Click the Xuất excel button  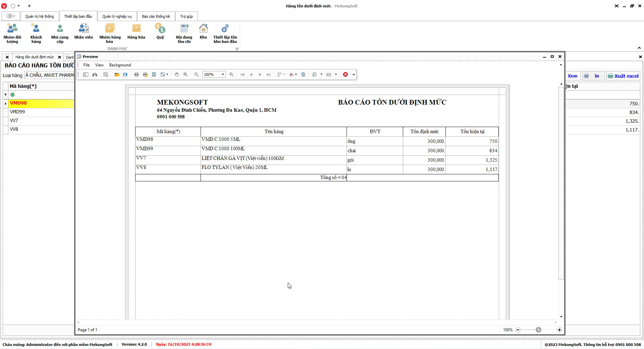tap(623, 76)
